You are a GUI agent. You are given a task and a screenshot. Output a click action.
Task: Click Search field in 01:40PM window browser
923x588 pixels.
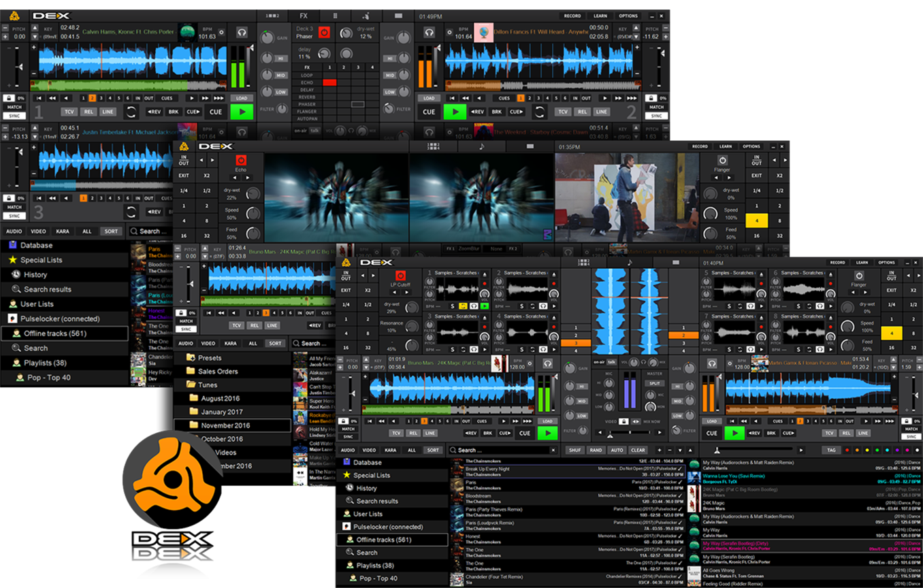coord(502,450)
